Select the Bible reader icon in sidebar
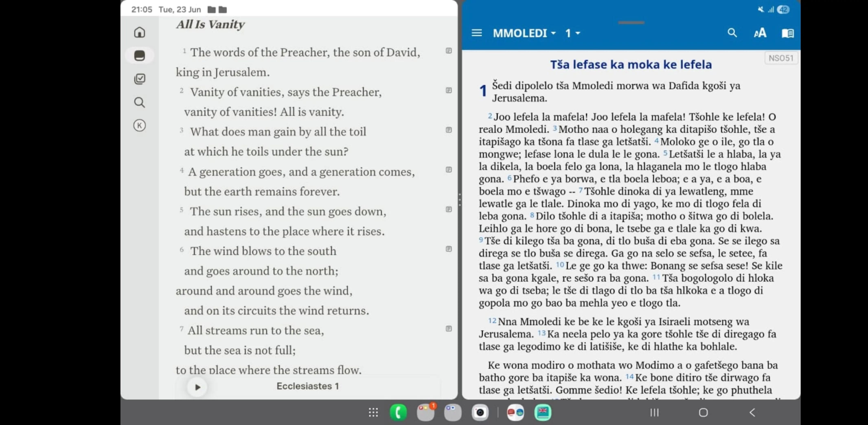The height and width of the screenshot is (425, 868). point(139,55)
